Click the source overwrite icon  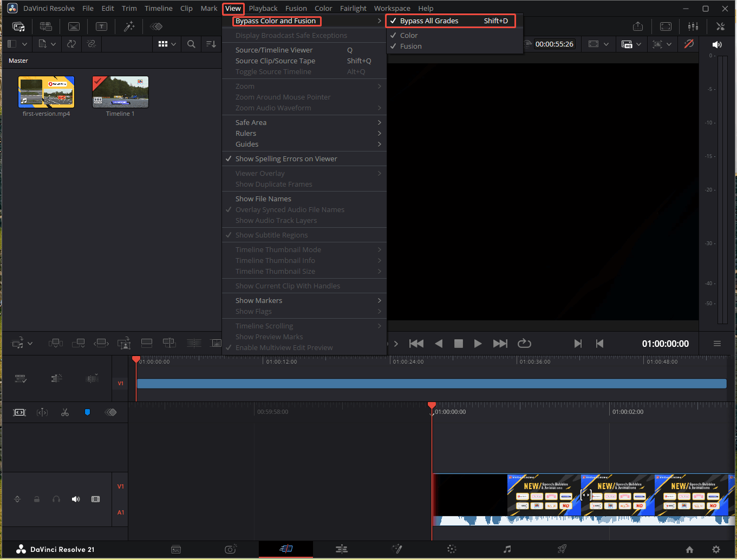coord(169,343)
